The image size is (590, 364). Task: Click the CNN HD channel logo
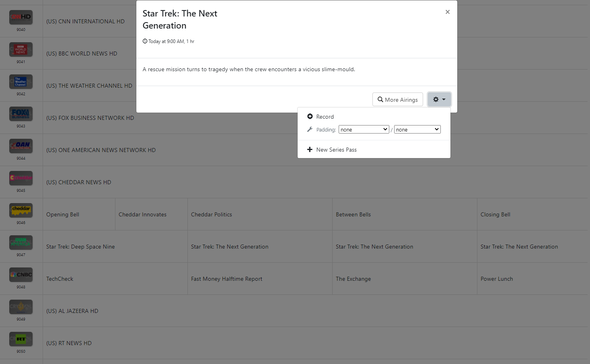click(21, 17)
